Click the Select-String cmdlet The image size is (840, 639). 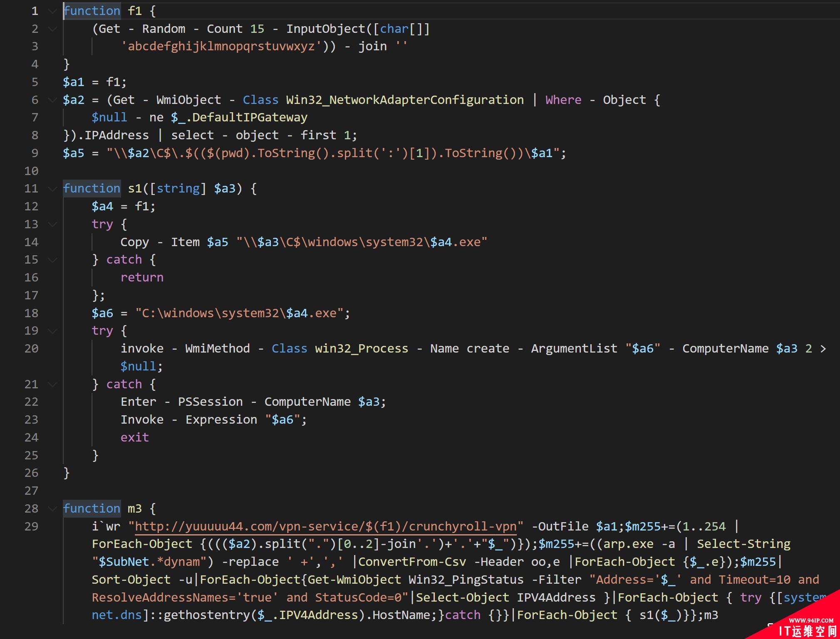(x=743, y=544)
